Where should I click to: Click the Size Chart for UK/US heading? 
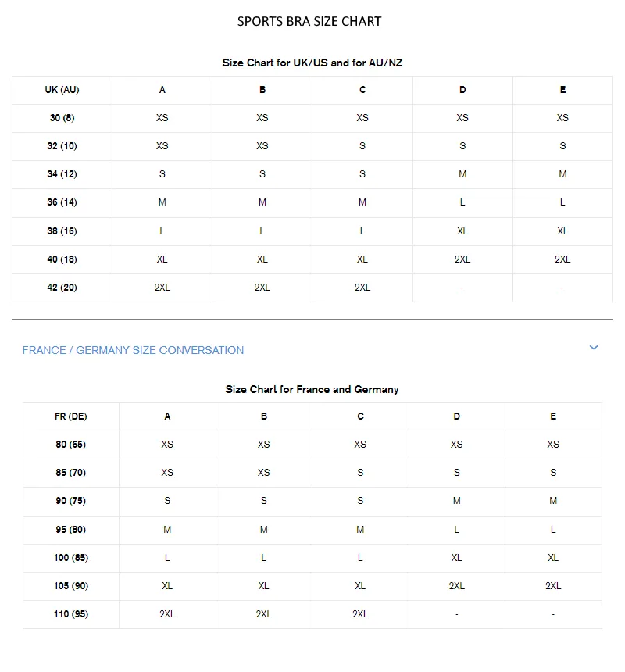[x=312, y=63]
